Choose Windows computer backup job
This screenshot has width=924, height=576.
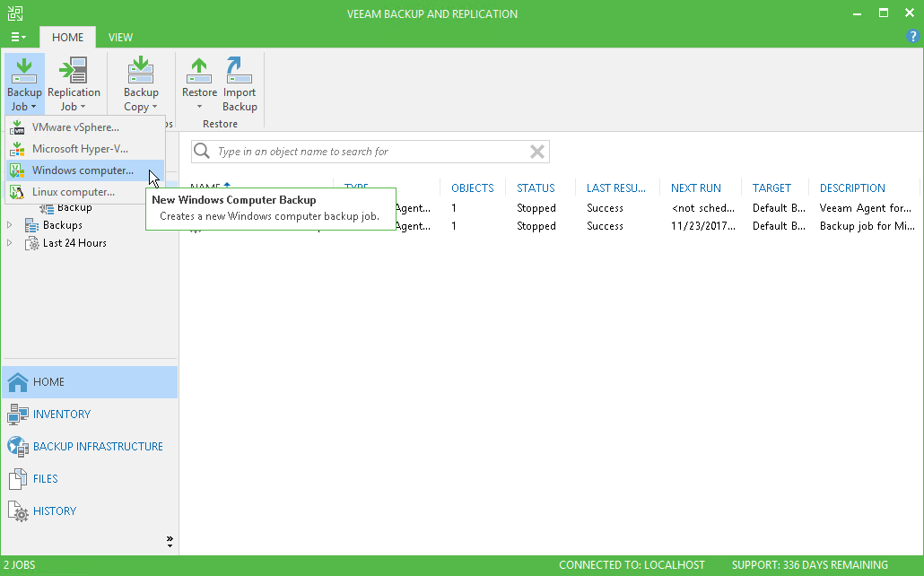point(85,170)
